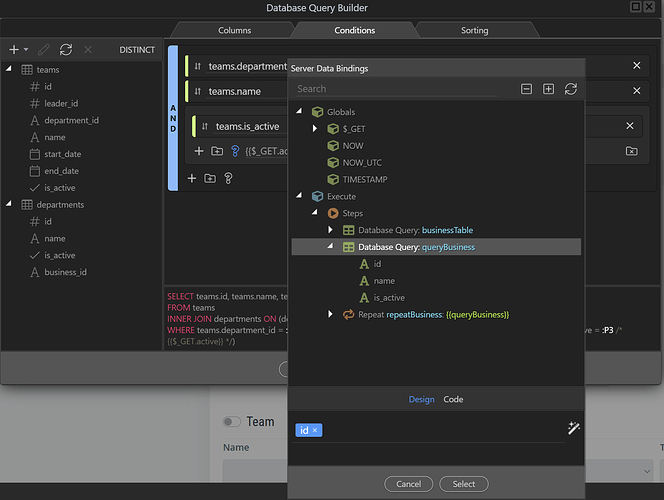The height and width of the screenshot is (500, 664).
Task: Click the delete group folder icon at right
Action: tap(631, 151)
